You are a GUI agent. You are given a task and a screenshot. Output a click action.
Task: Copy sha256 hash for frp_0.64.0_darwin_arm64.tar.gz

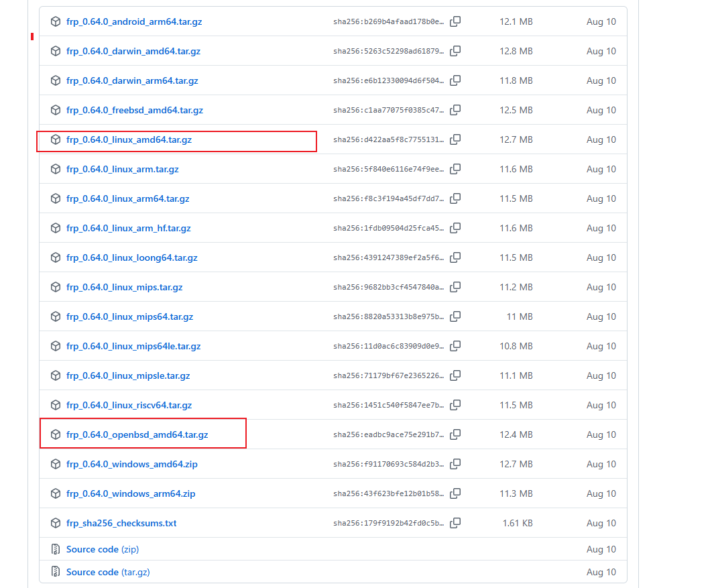(x=455, y=80)
